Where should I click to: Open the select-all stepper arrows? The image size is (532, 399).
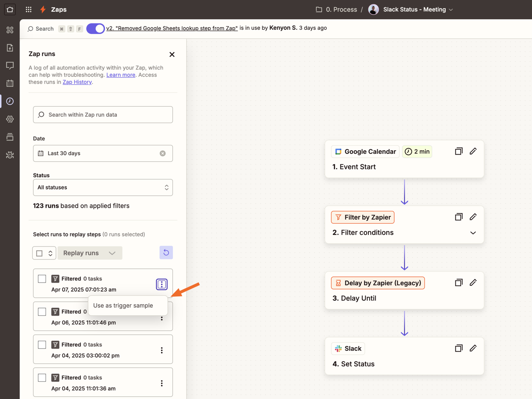(x=50, y=253)
